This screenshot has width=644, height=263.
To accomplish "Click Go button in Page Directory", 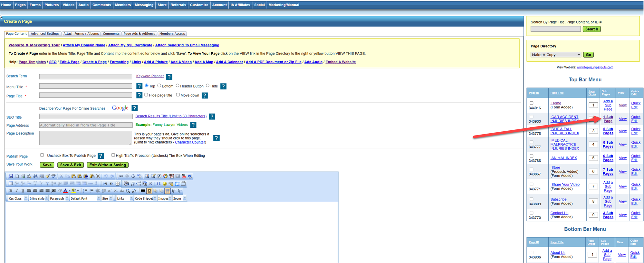I will pyautogui.click(x=588, y=55).
